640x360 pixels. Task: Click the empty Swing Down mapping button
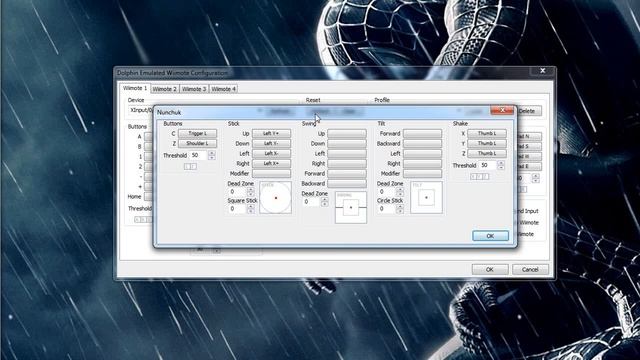click(x=347, y=144)
